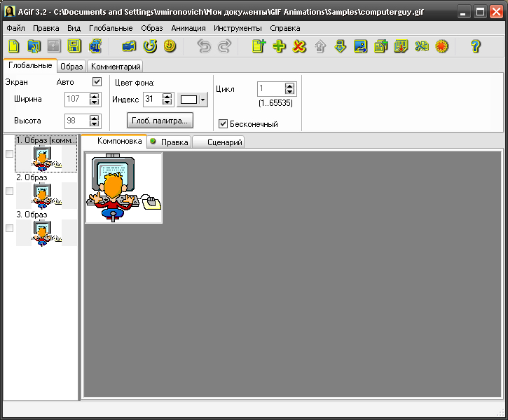This screenshot has height=420, width=508.
Task: Uncheck the Бесконечный loop checkbox
Action: [x=224, y=124]
